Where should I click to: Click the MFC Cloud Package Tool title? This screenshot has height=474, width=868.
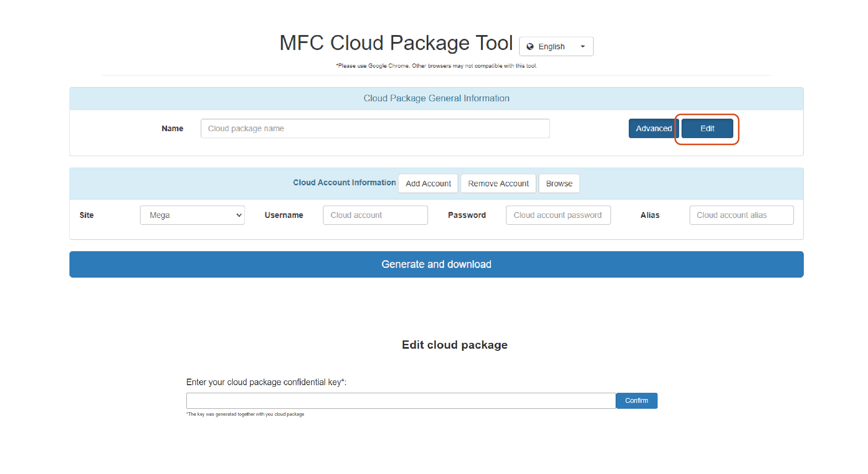[x=396, y=43]
